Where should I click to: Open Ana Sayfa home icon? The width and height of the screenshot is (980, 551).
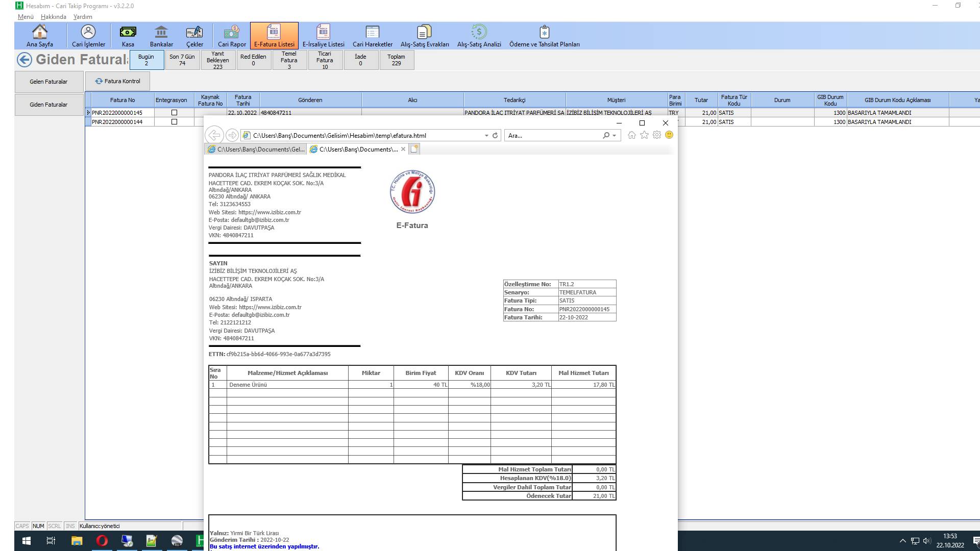click(40, 36)
